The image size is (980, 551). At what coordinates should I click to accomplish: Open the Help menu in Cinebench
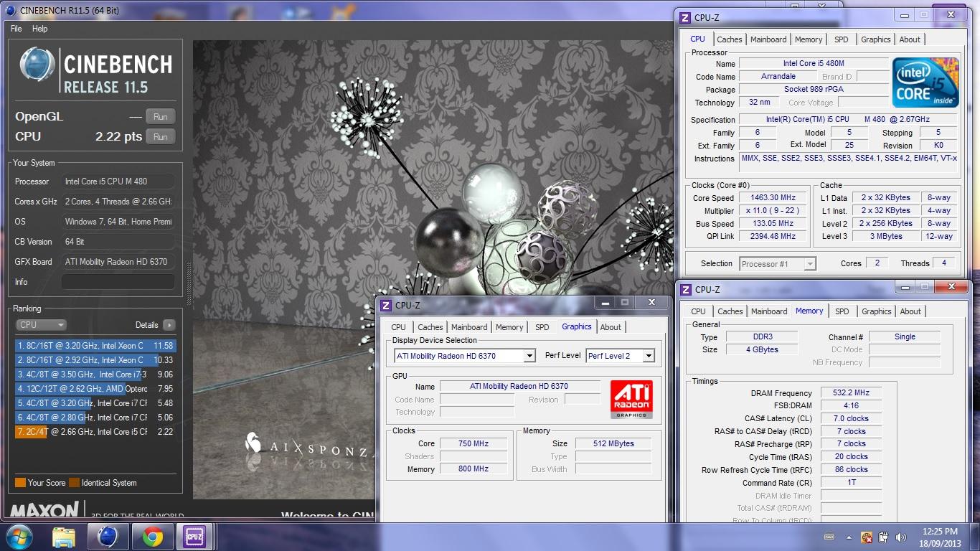coord(40,29)
